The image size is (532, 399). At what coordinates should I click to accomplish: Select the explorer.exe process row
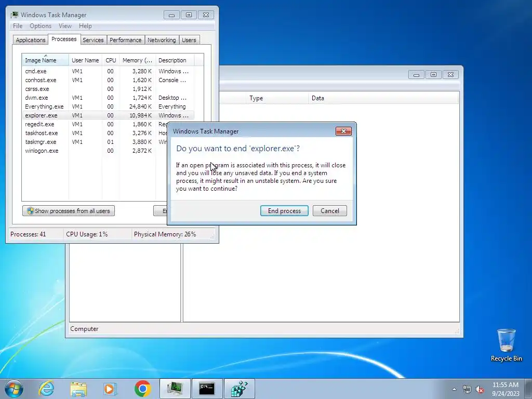(x=108, y=115)
